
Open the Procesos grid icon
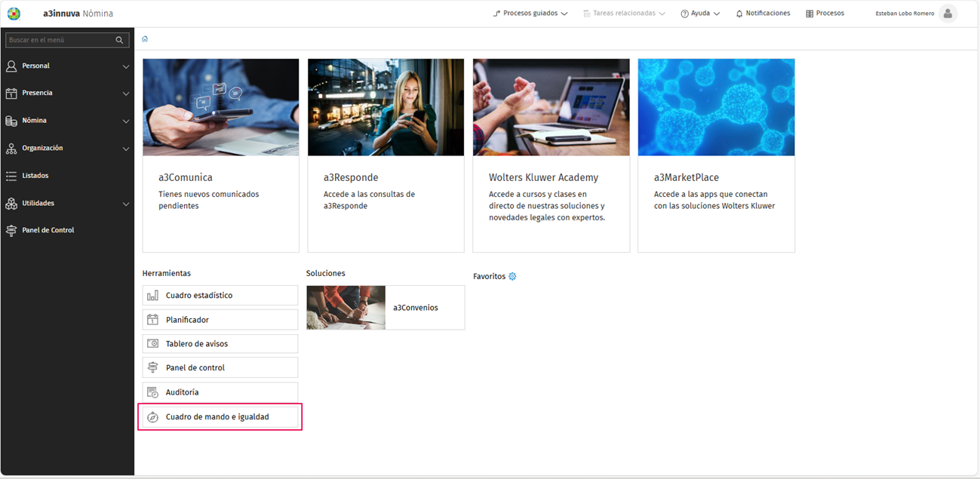click(809, 14)
